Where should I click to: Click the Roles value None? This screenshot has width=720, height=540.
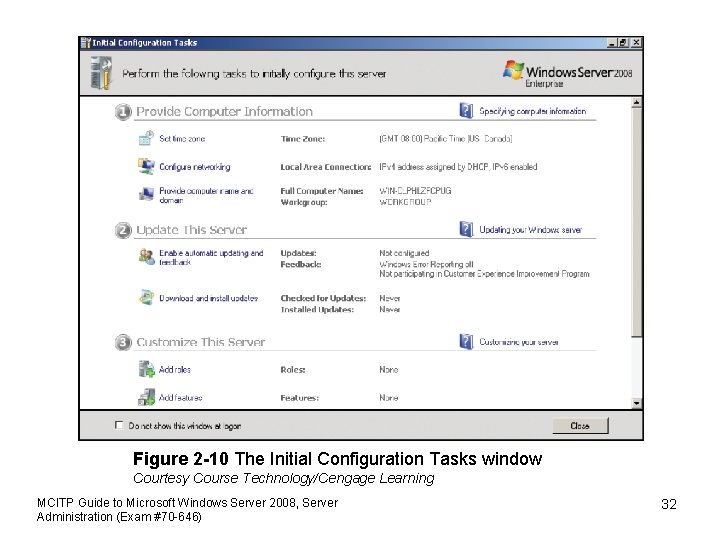[x=388, y=370]
